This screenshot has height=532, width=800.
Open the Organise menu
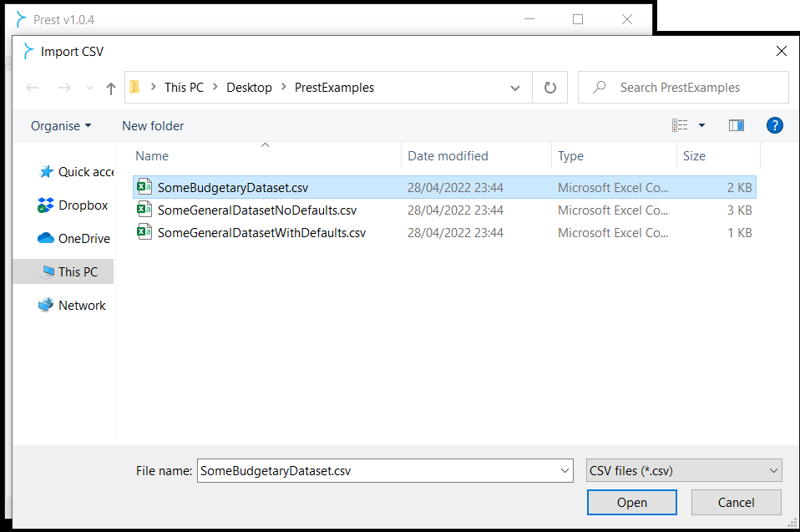[x=61, y=126]
